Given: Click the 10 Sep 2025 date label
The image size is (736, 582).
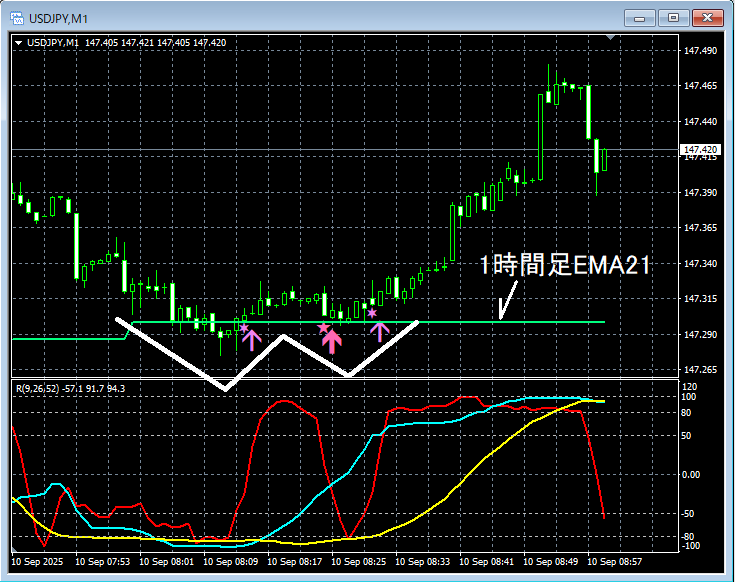Looking at the screenshot, I should point(37,562).
